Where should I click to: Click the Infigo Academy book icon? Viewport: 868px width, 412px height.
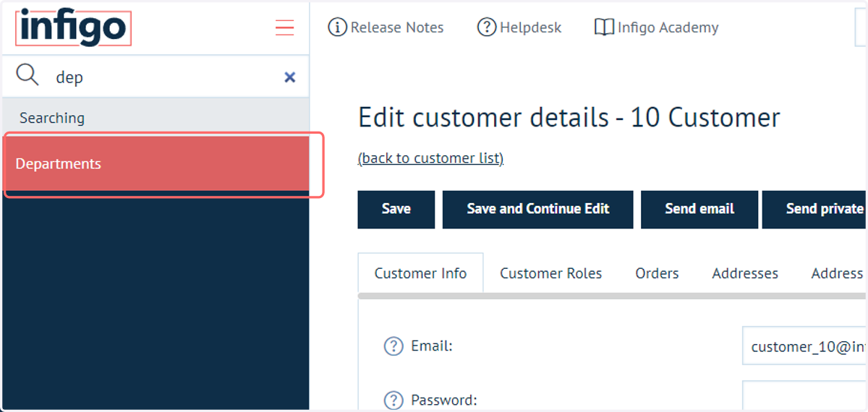[604, 27]
